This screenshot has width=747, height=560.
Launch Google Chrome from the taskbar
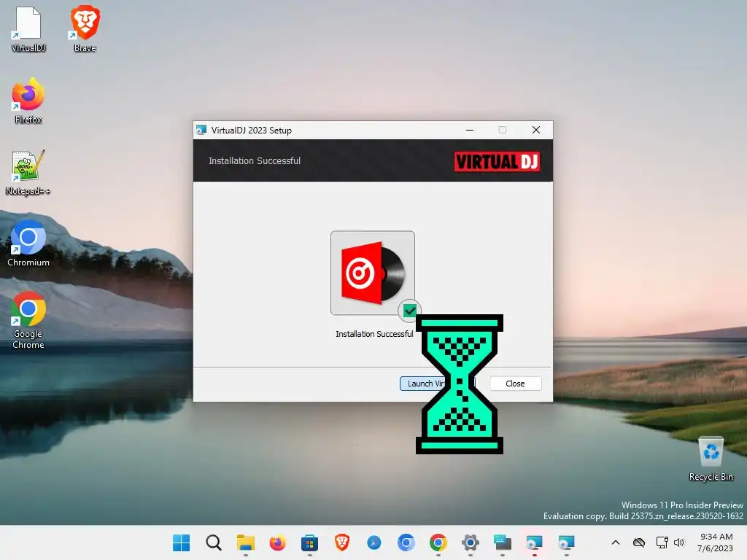[438, 542]
